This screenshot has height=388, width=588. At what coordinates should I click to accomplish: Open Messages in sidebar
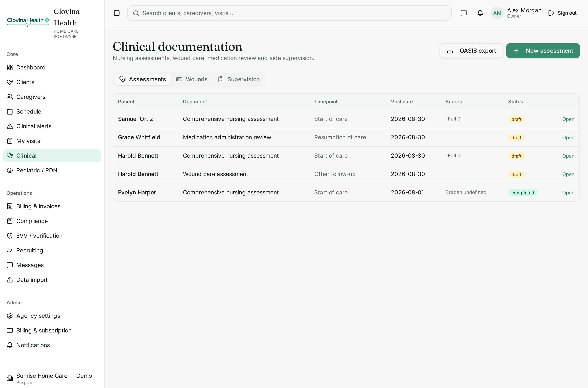coord(52,265)
